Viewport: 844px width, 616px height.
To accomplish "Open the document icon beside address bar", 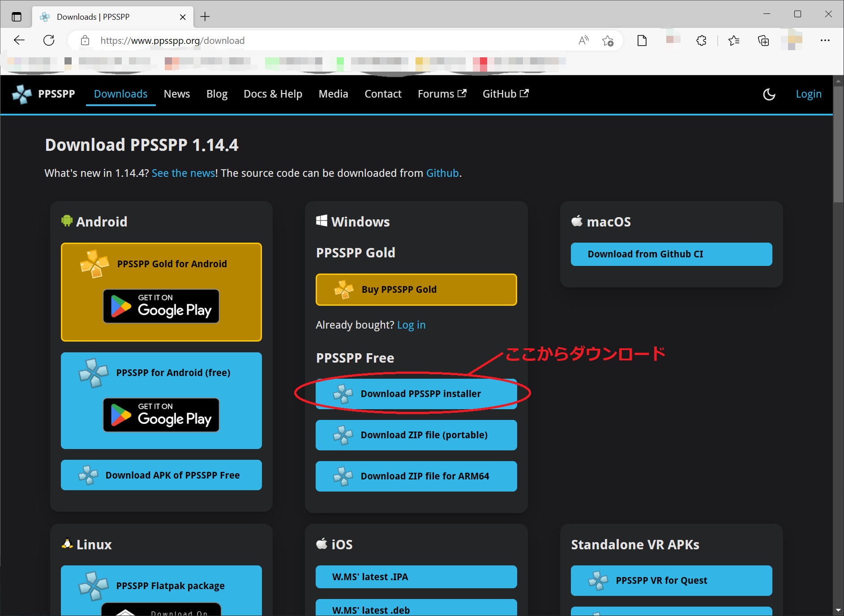I will click(x=642, y=41).
